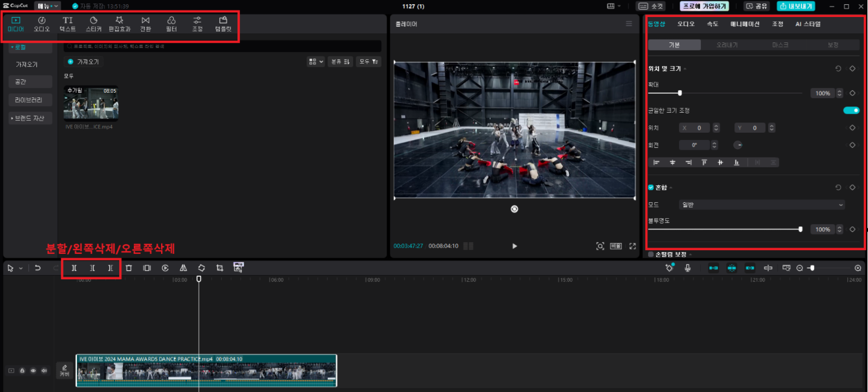Open the 분류 sort dropdown
This screenshot has height=392, width=868.
340,61
